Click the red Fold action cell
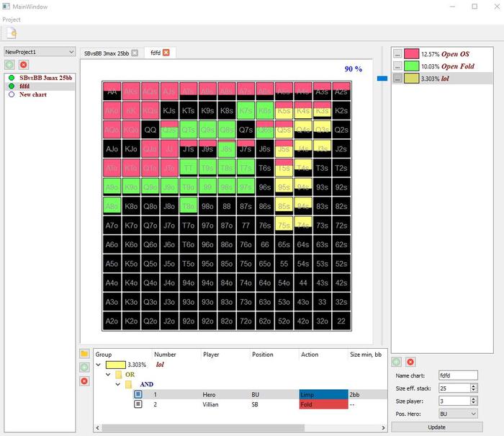The height and width of the screenshot is (436, 504). [323, 404]
